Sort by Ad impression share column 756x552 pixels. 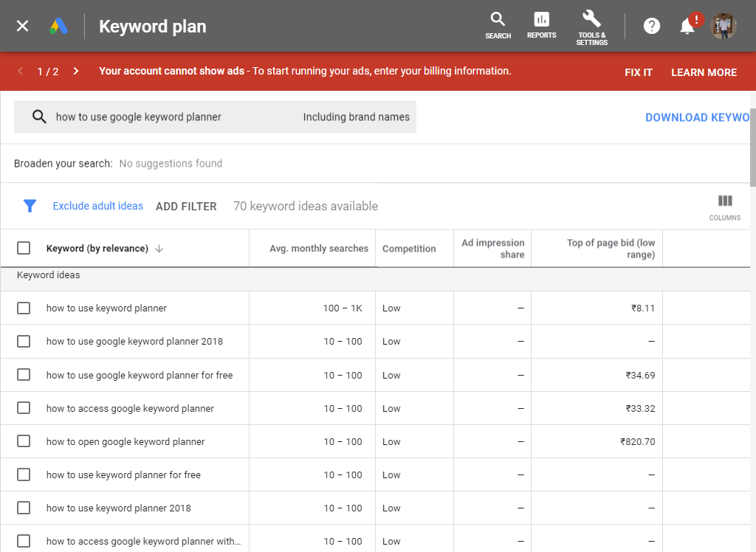[492, 249]
